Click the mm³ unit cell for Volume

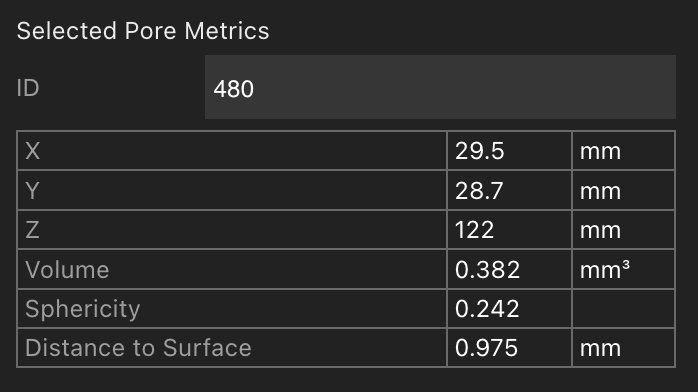pyautogui.click(x=623, y=269)
